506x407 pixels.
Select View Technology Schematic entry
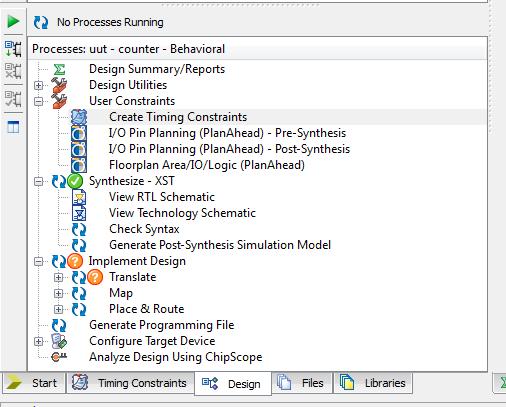[182, 213]
